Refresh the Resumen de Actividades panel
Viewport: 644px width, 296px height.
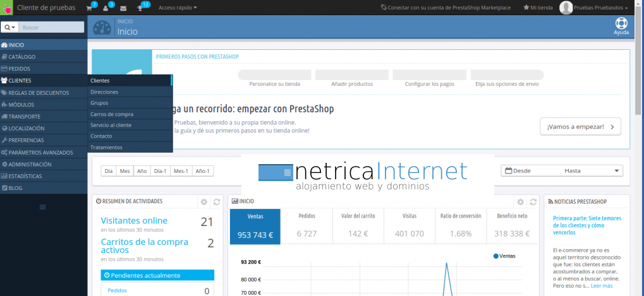[217, 202]
